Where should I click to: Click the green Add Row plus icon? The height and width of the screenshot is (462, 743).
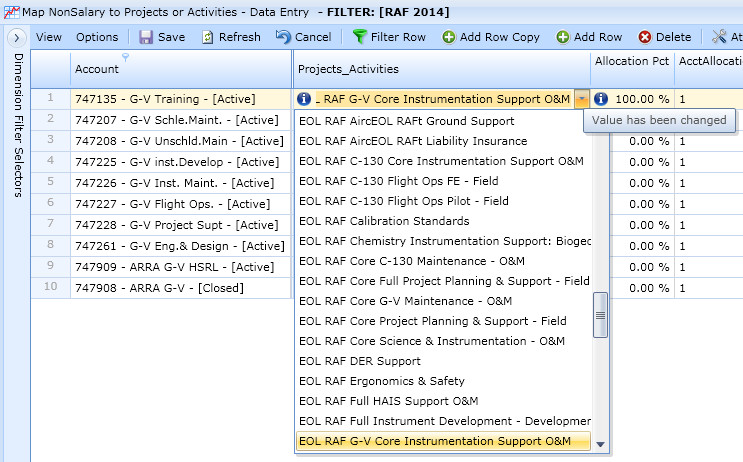[x=562, y=37]
